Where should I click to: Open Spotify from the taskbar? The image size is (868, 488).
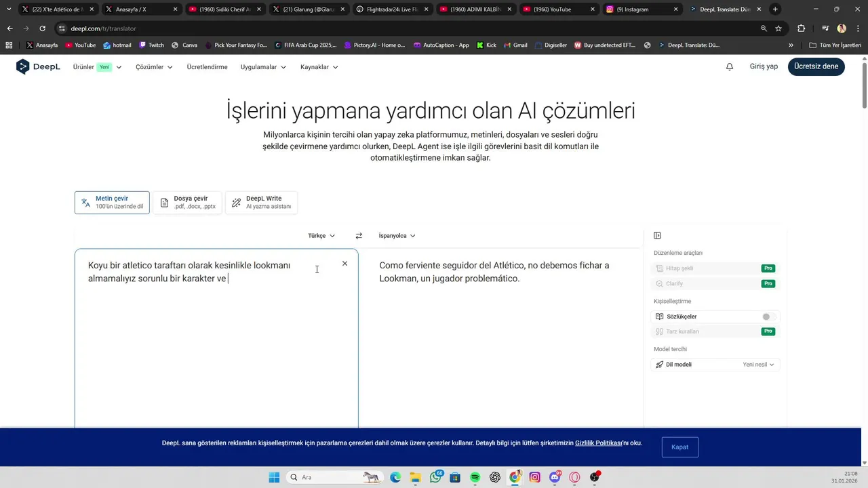tap(475, 477)
